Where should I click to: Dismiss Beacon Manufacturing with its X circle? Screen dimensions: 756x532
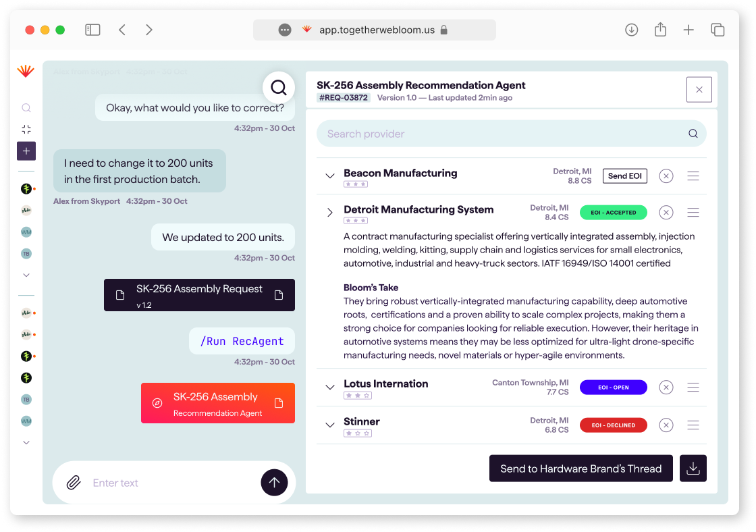(x=666, y=176)
